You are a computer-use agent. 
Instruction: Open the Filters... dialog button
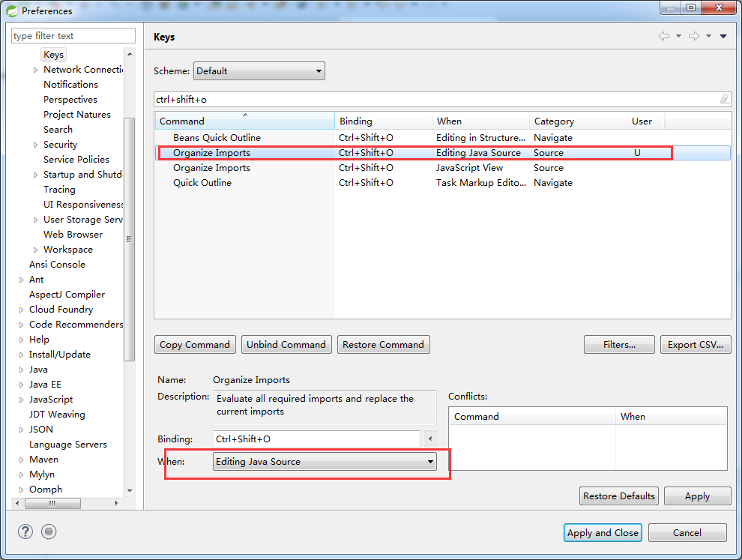619,345
